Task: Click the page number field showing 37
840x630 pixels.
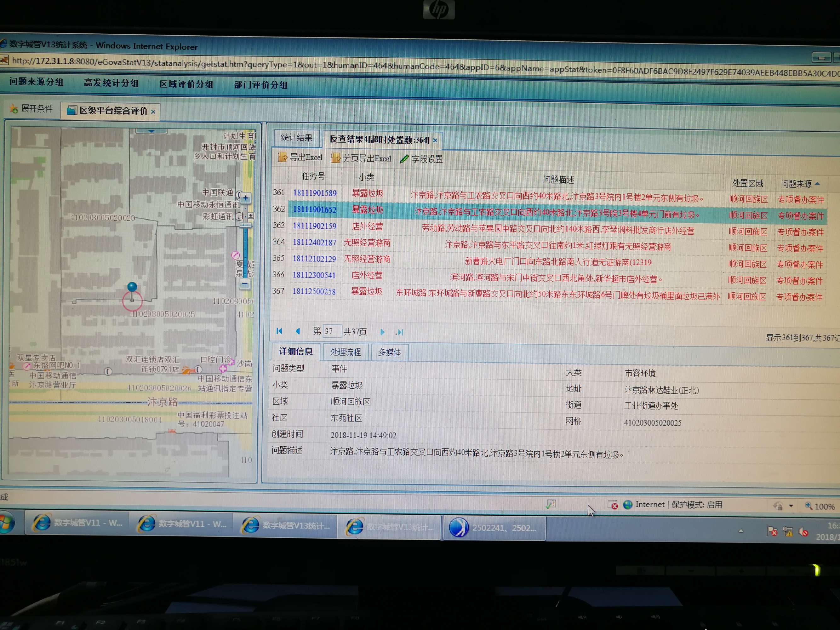Action: 332,331
